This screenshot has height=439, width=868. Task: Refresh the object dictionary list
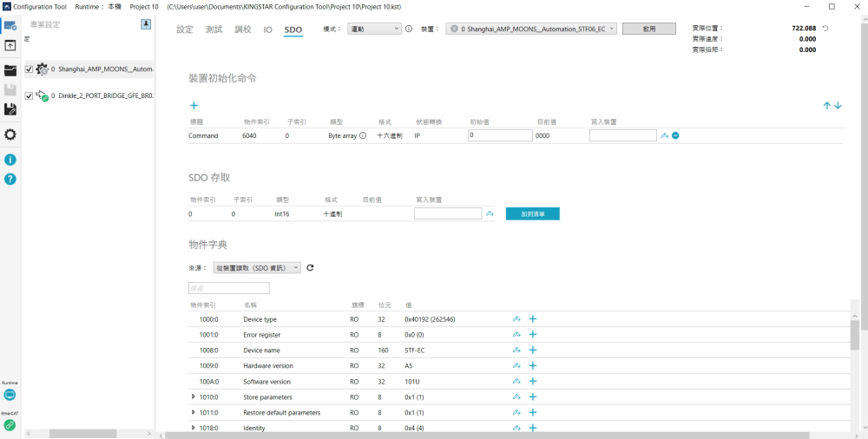click(x=310, y=268)
